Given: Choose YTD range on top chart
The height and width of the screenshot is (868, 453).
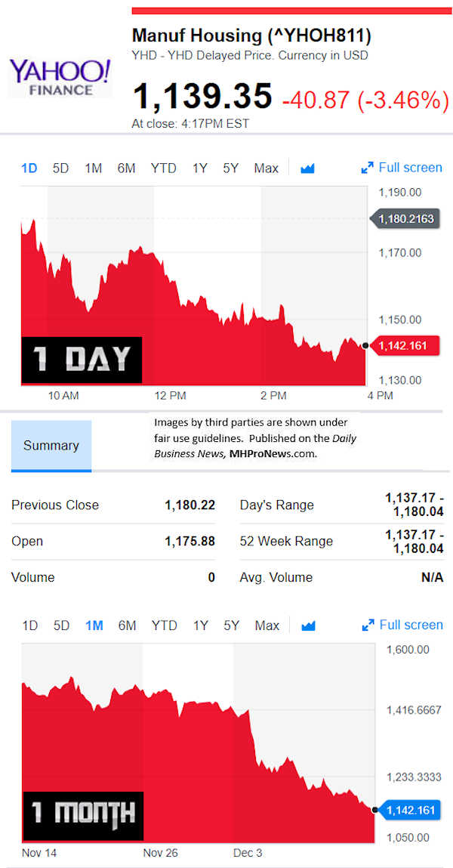Looking at the screenshot, I should coord(164,168).
